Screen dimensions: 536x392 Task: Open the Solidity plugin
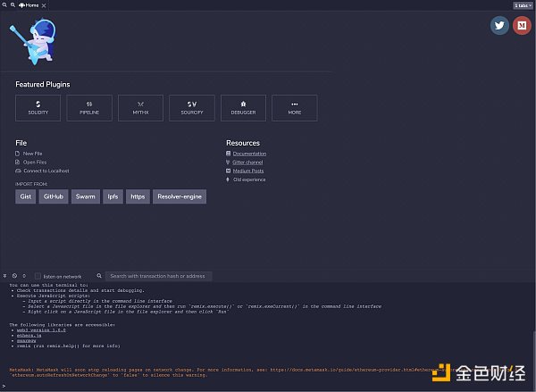[x=38, y=108]
